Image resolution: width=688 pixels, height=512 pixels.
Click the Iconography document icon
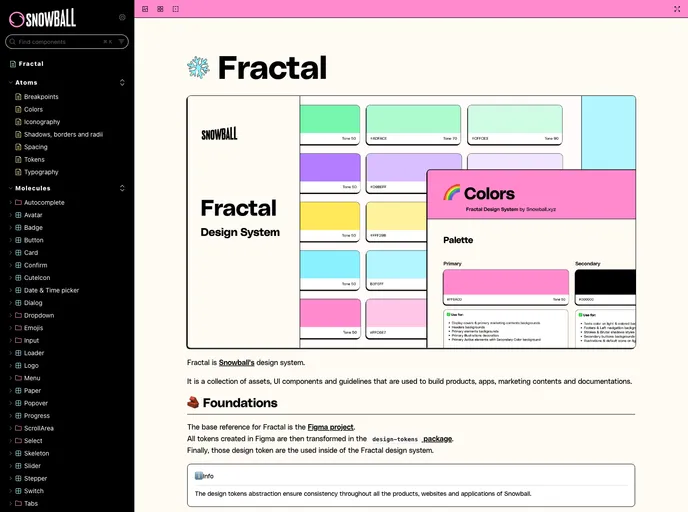tap(18, 122)
